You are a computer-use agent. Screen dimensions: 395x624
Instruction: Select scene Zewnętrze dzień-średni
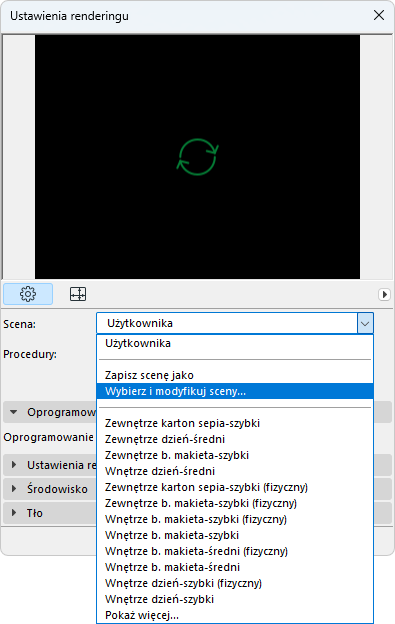235,439
